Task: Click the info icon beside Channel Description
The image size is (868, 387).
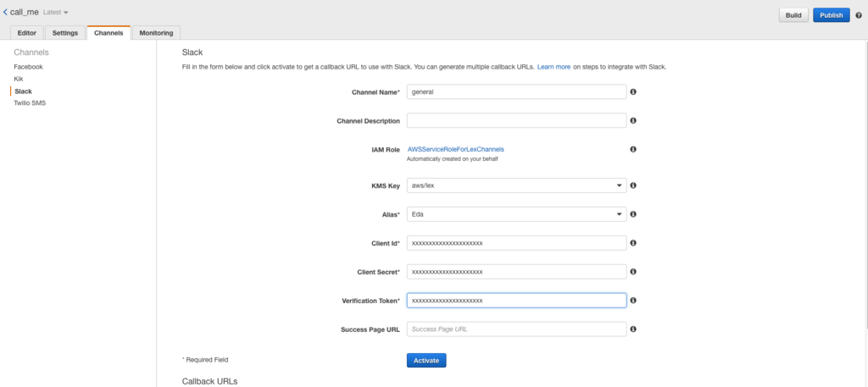Action: coord(632,120)
